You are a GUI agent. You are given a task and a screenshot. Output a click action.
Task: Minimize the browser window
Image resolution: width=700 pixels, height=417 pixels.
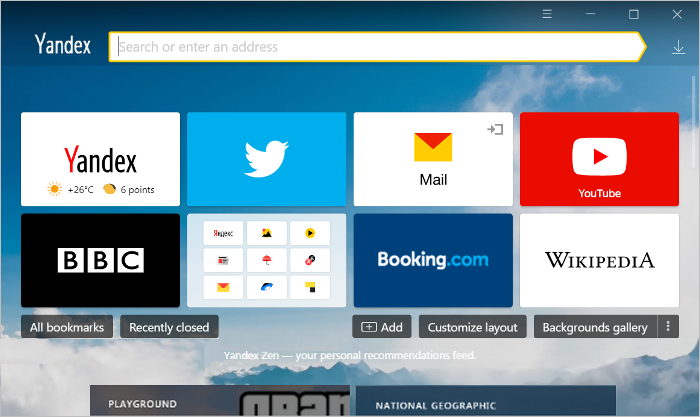590,14
